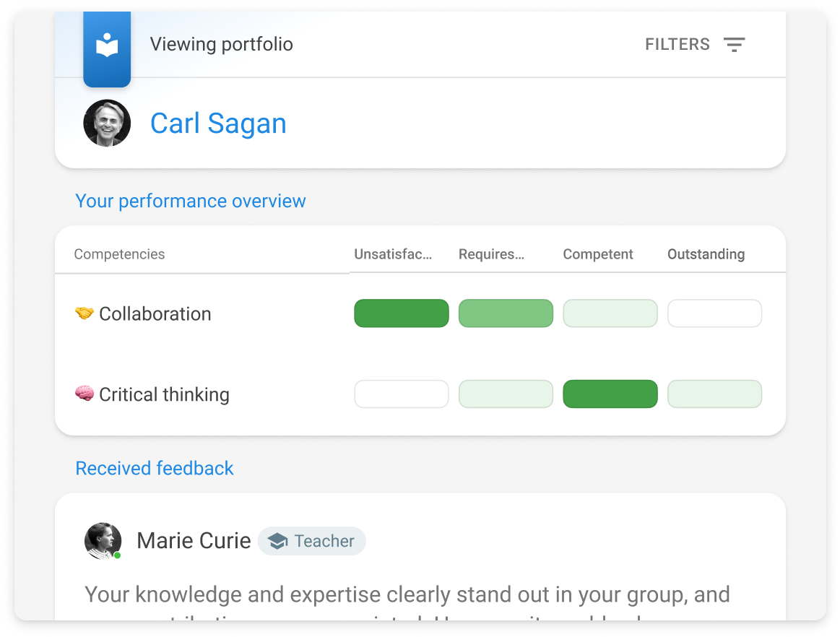The width and height of the screenshot is (840, 637).
Task: Click the handshake icon beside Collaboration
Action: [x=85, y=313]
